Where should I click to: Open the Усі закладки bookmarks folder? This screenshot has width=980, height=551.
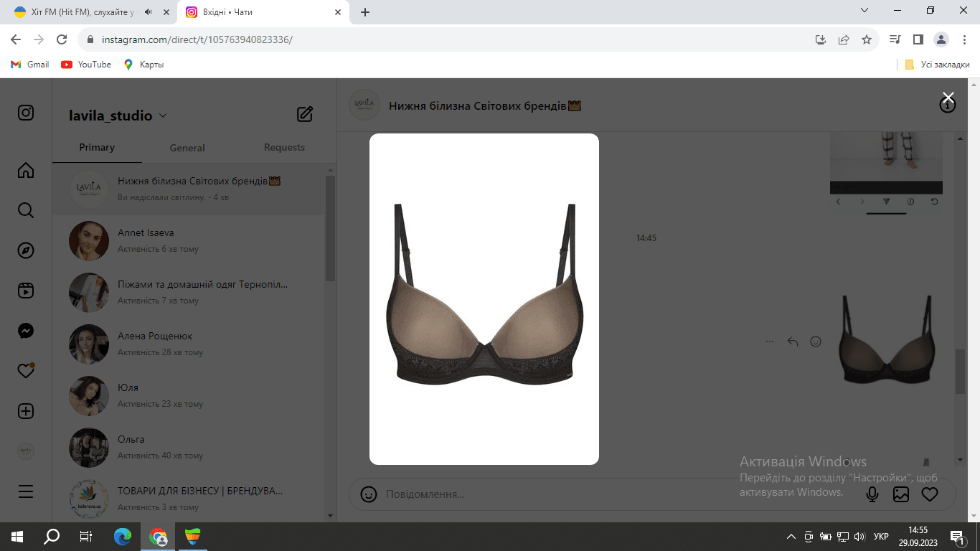937,65
